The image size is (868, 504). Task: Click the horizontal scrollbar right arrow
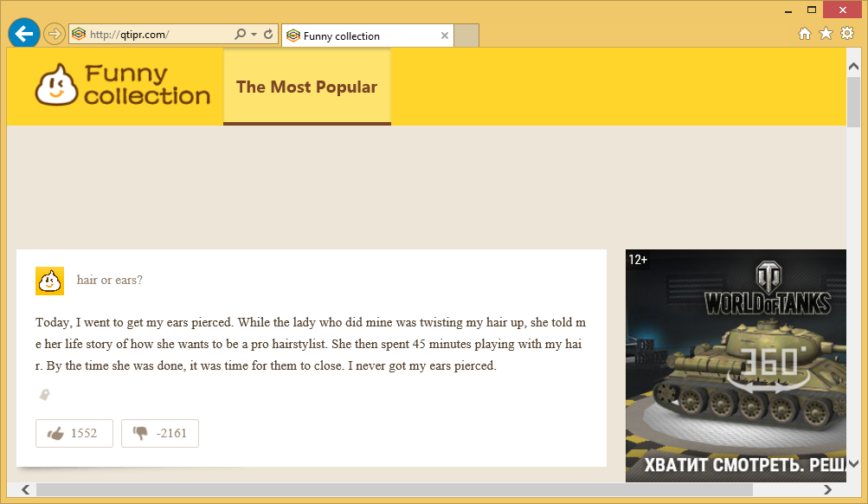827,490
